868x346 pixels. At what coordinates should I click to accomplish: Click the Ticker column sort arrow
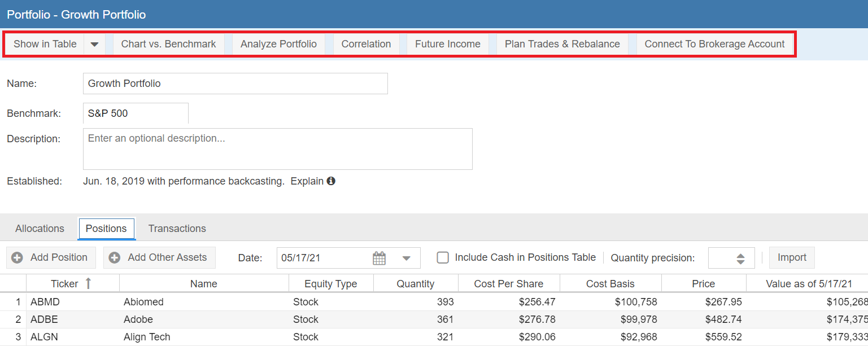(88, 283)
